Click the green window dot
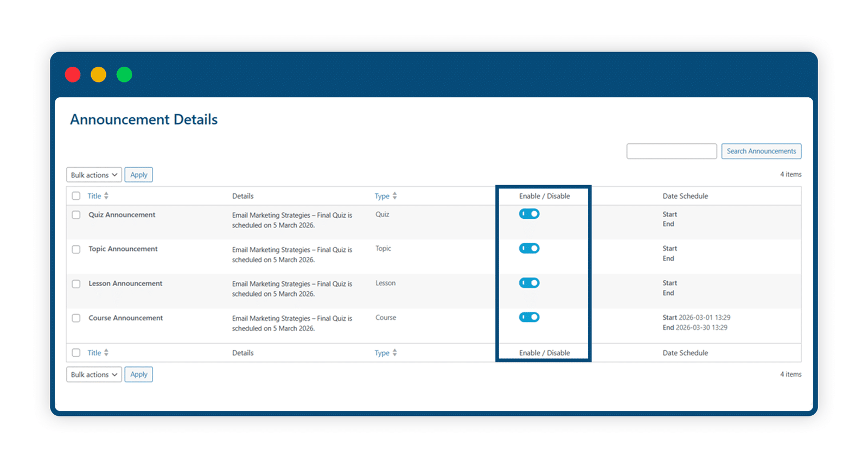The height and width of the screenshot is (468, 868). tap(124, 74)
